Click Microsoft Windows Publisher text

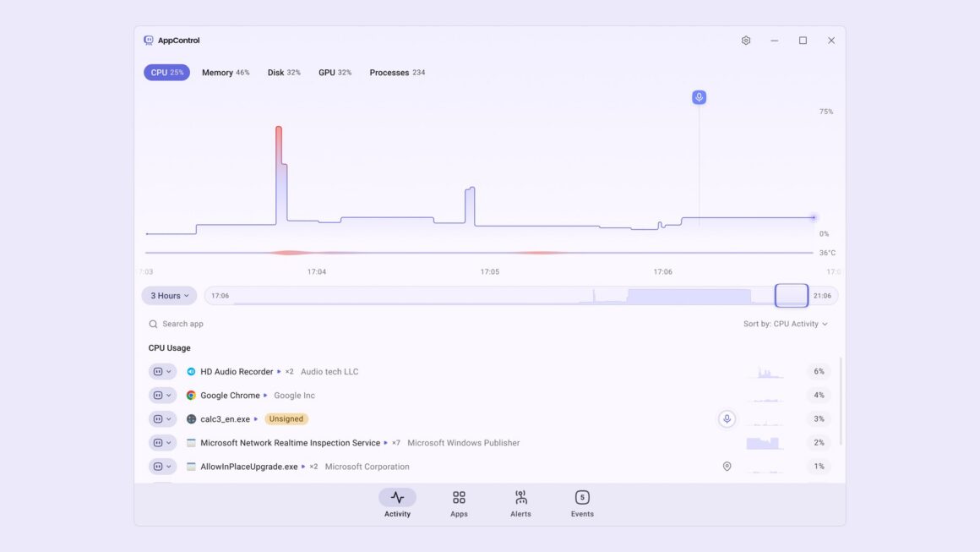click(x=463, y=443)
